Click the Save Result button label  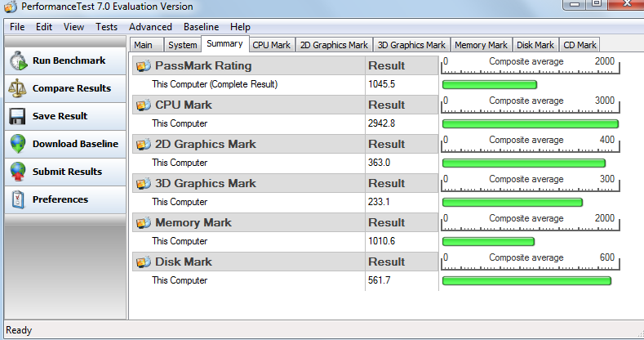(60, 116)
